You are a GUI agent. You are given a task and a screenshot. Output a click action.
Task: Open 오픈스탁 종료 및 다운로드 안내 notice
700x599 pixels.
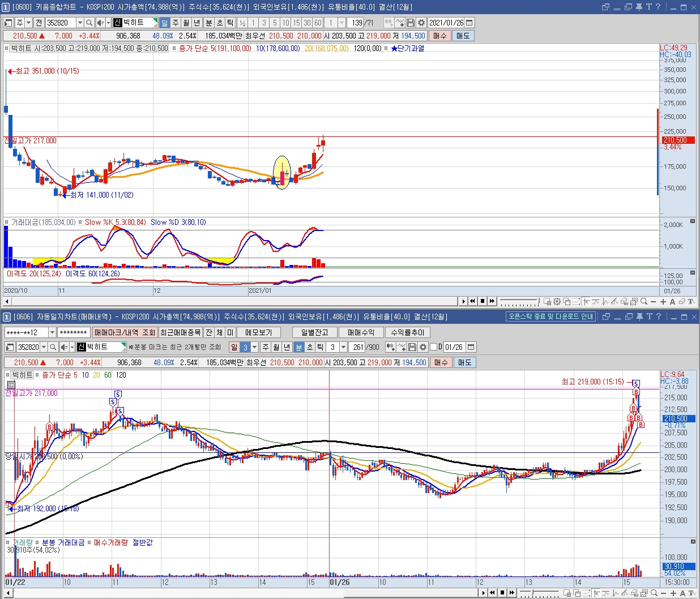[x=551, y=316]
